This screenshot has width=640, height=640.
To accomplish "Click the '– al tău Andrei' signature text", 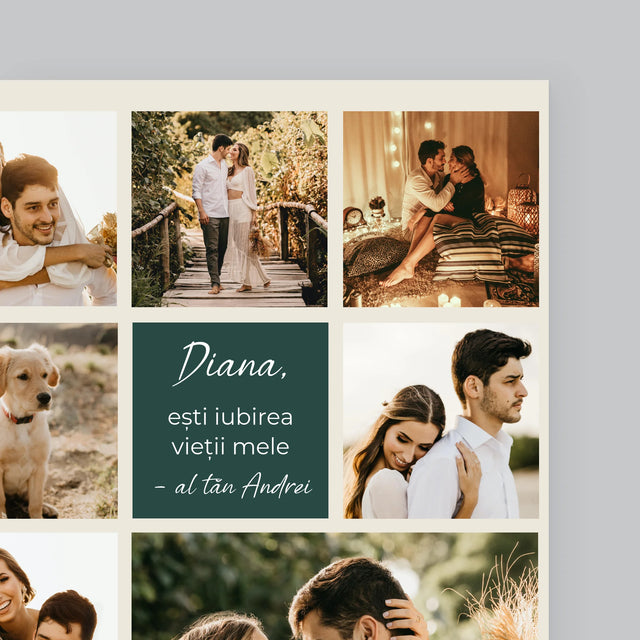I will point(233,487).
